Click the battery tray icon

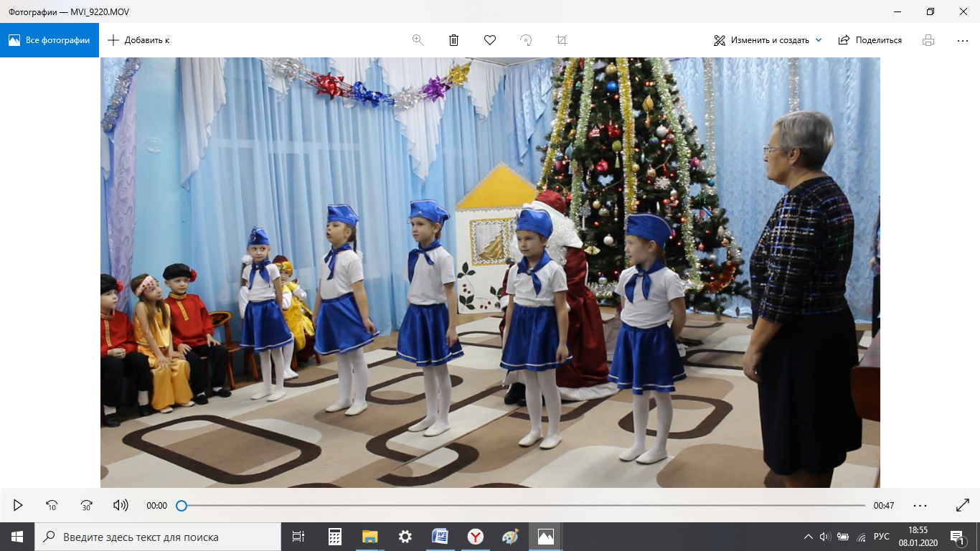click(843, 537)
